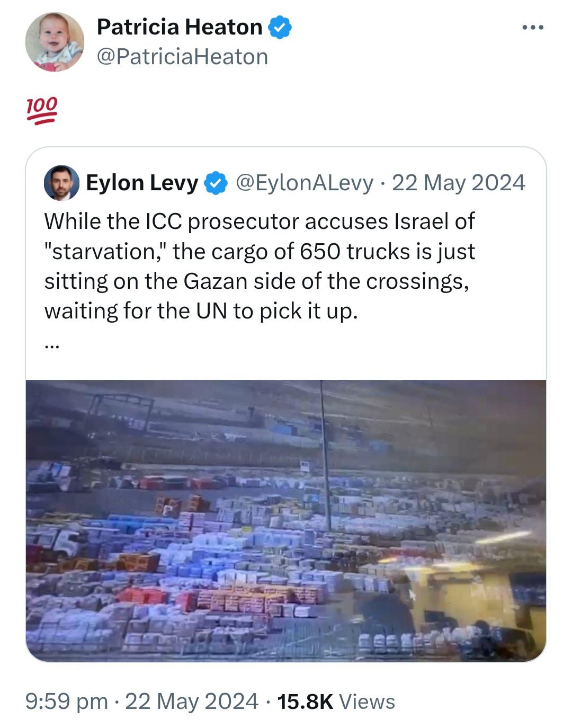Viewport: 572px width, 728px height.
Task: Open the Eylon Levy display name
Action: pos(142,183)
